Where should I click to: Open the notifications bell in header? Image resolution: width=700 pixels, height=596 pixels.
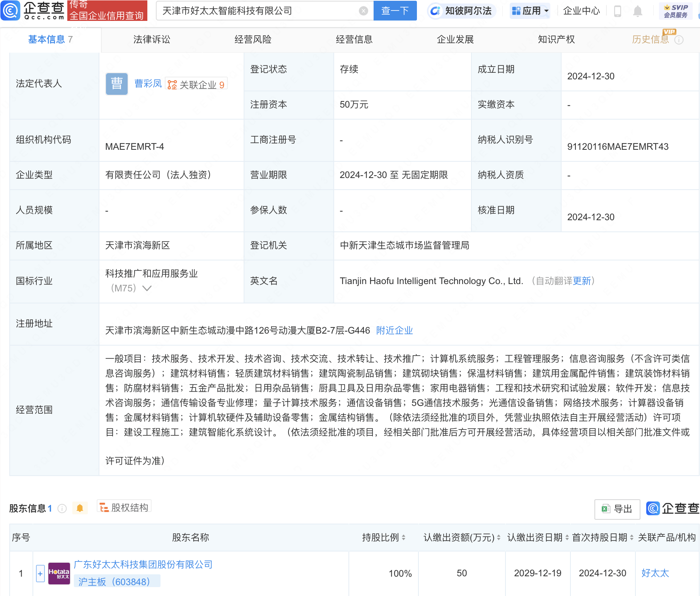638,11
